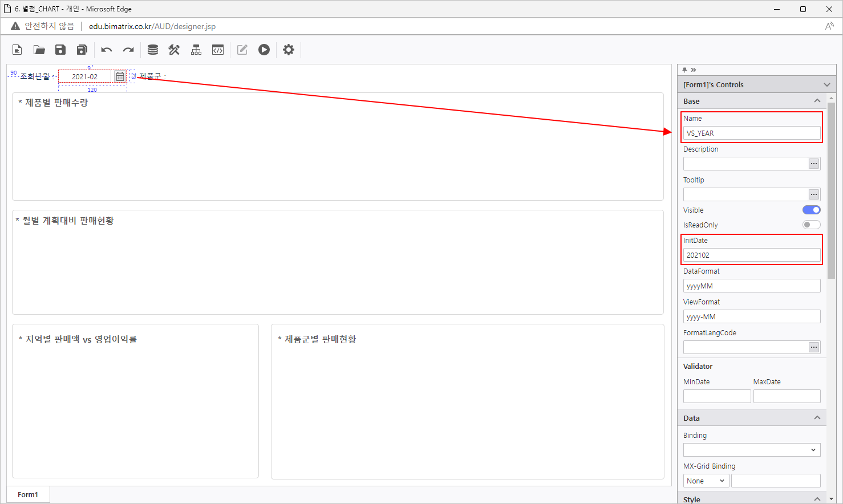Viewport: 843px width, 504px height.
Task: Click the Read Aloud icon in address bar
Action: coord(829,26)
